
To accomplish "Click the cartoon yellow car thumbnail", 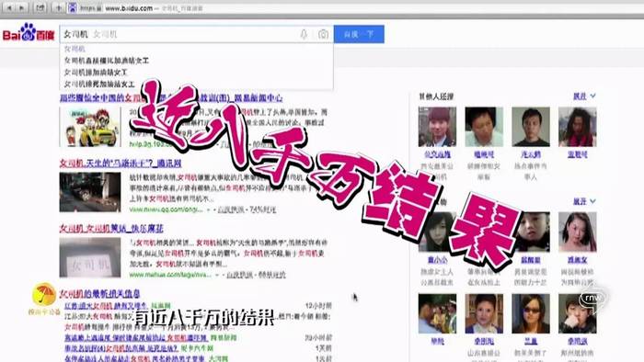I will pos(90,127).
